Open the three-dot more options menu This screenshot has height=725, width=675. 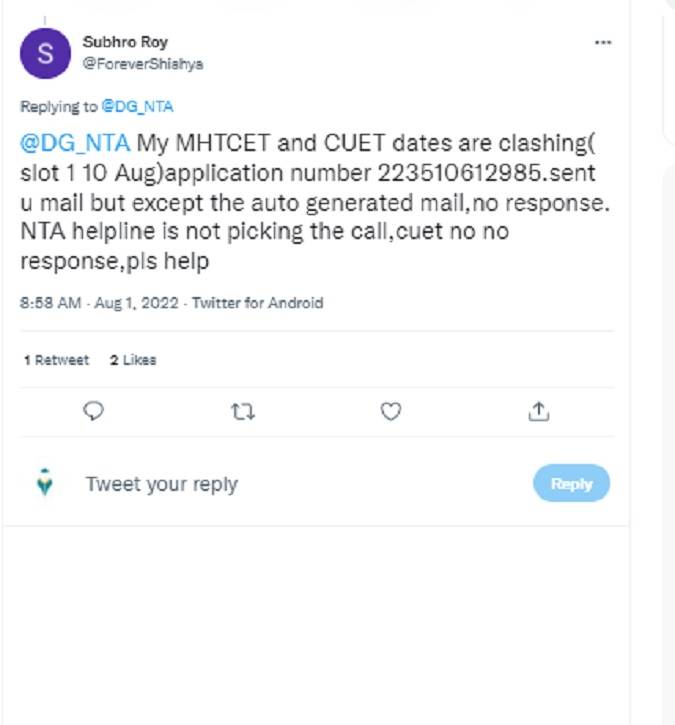click(603, 44)
